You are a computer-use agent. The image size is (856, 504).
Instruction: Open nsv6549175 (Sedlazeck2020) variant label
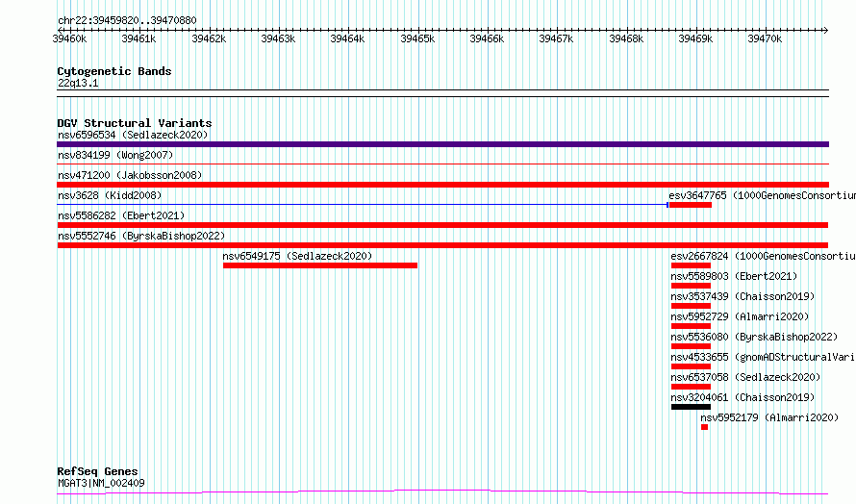coord(297,256)
